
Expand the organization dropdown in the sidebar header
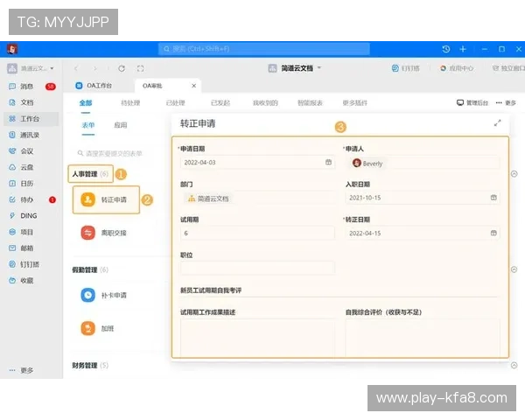coord(52,68)
